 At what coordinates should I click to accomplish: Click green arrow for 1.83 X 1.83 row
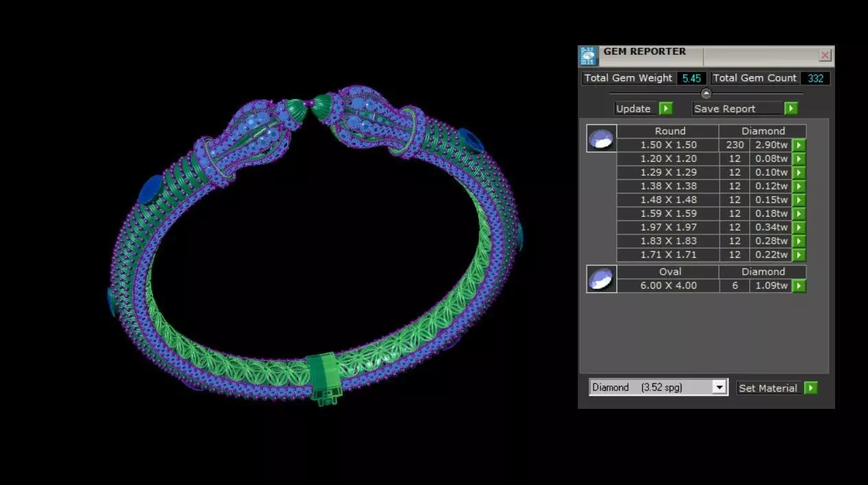[x=799, y=241]
